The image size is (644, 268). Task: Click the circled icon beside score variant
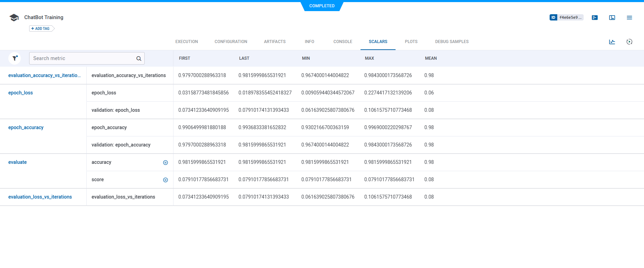point(166,180)
